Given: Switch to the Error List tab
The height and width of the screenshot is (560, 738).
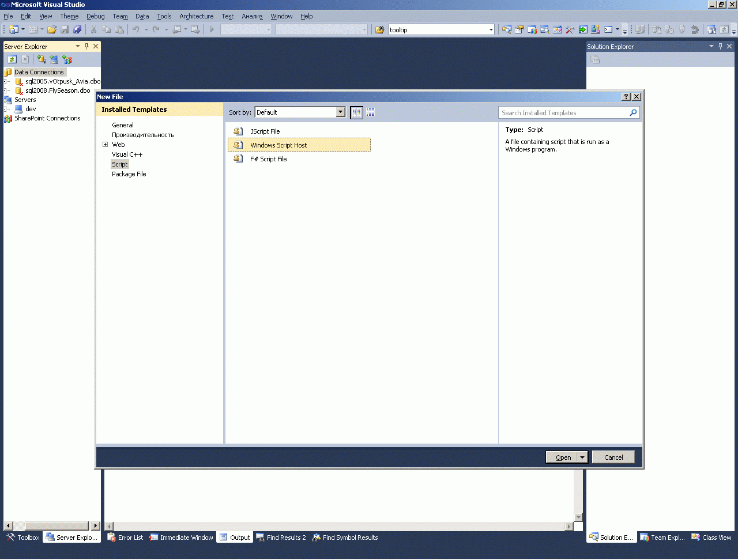Looking at the screenshot, I should pyautogui.click(x=125, y=538).
